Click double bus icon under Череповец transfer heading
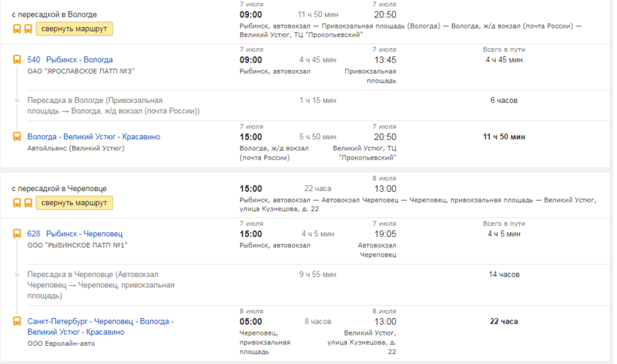 click(x=22, y=203)
